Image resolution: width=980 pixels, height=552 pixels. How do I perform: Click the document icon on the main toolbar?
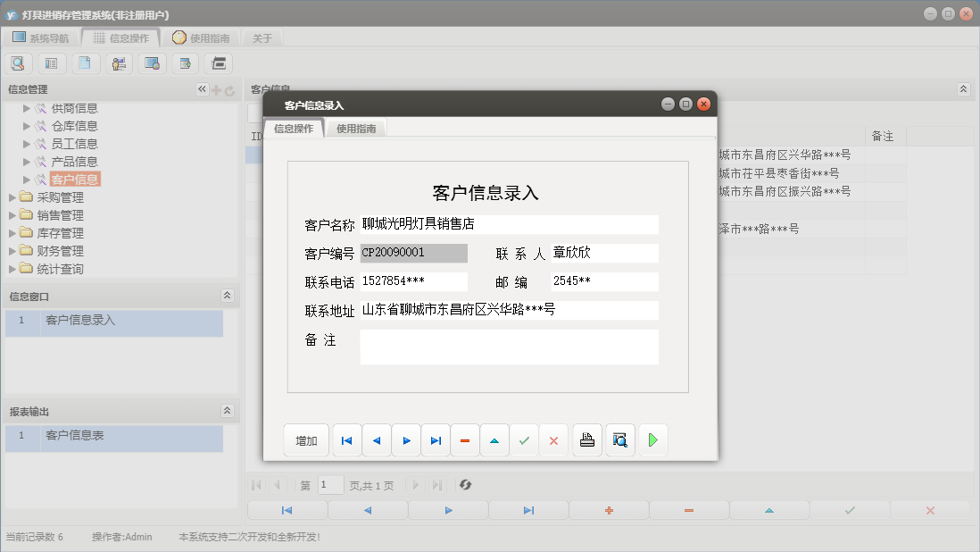click(85, 63)
